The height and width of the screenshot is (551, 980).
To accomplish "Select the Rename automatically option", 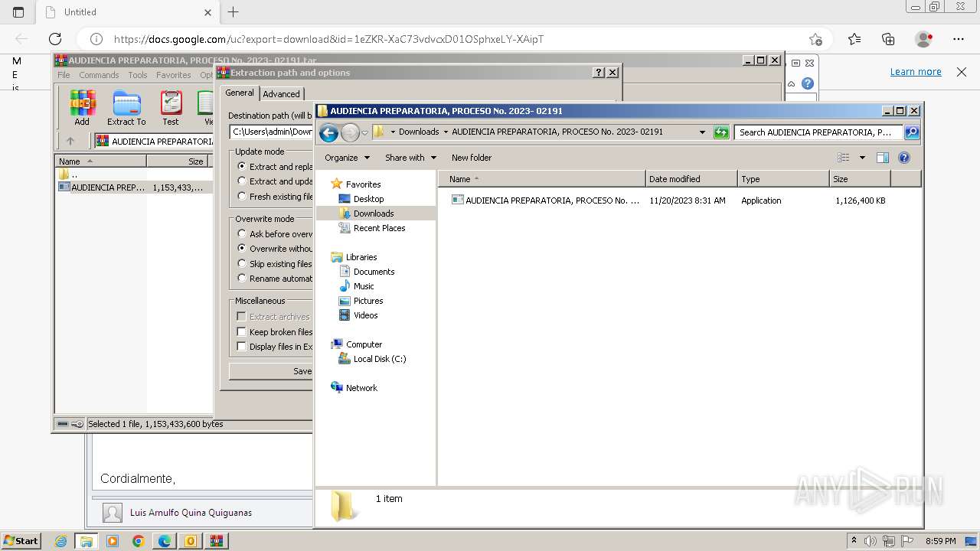I will tap(242, 278).
